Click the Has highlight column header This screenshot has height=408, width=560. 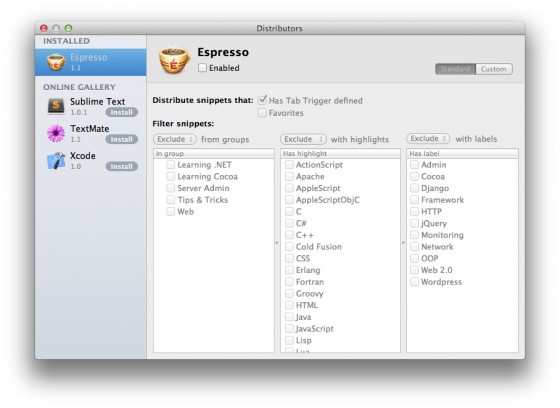tap(340, 154)
